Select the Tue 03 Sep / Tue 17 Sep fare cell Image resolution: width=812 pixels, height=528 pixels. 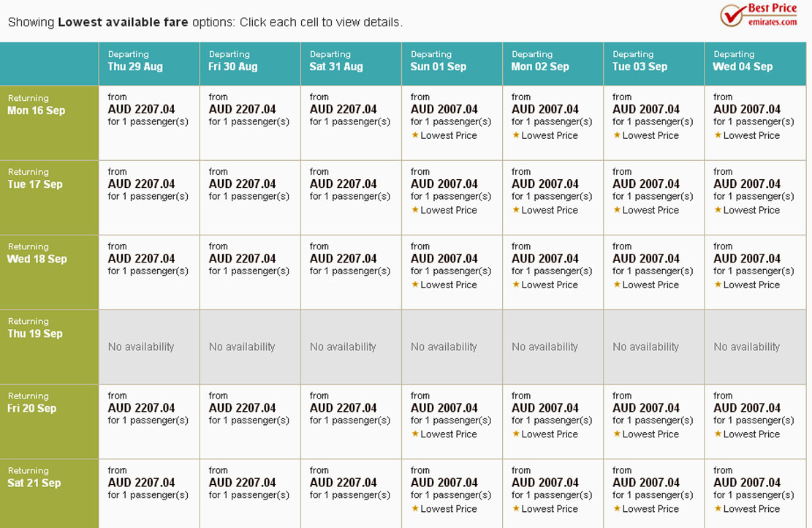coord(654,197)
